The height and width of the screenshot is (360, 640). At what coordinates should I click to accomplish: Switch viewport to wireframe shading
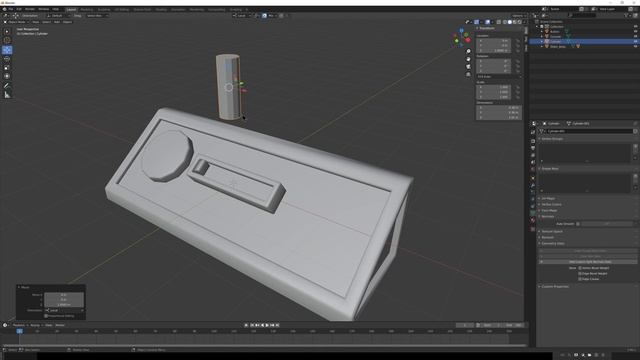pos(505,22)
